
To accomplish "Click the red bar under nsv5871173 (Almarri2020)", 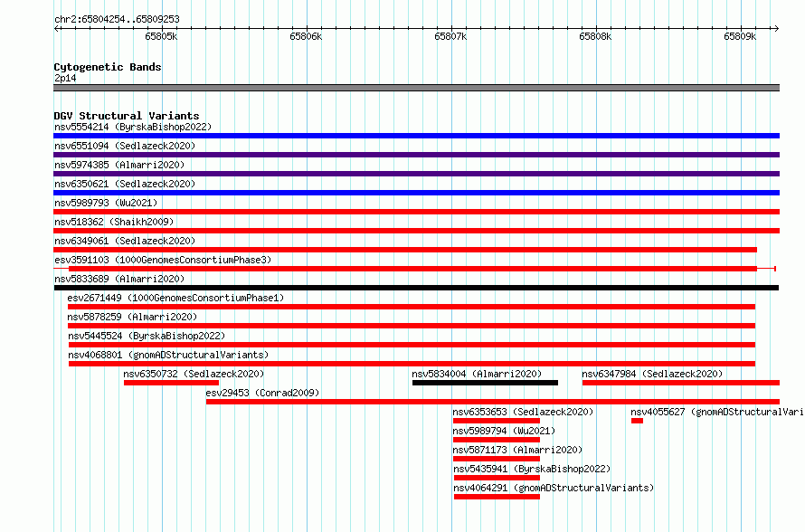I will pos(497,459).
